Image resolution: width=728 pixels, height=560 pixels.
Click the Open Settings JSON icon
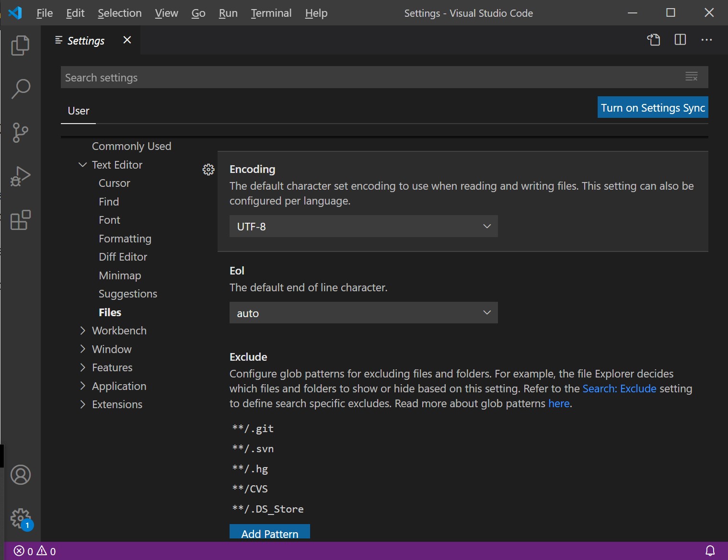click(x=654, y=40)
